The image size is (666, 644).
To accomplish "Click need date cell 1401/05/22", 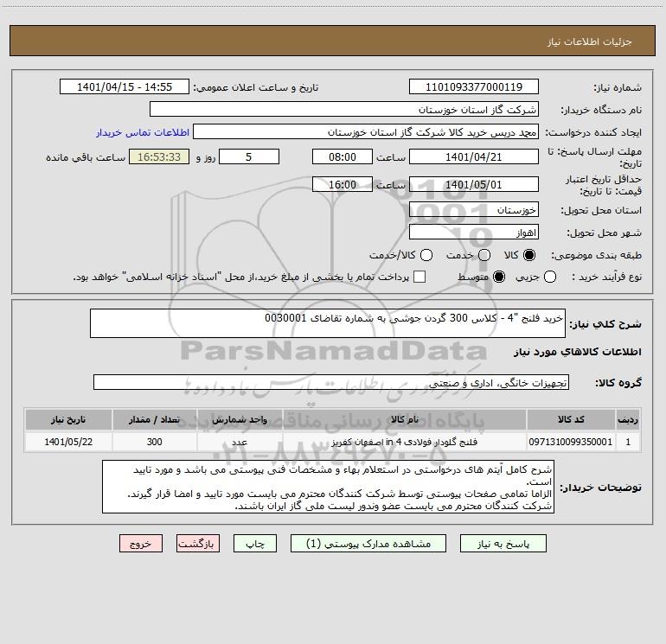I will click(68, 442).
